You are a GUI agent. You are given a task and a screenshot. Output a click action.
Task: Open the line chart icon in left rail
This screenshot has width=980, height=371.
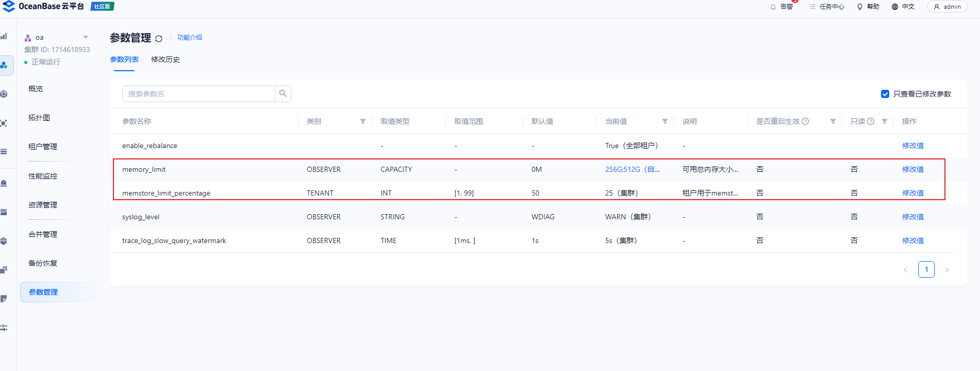(x=4, y=212)
